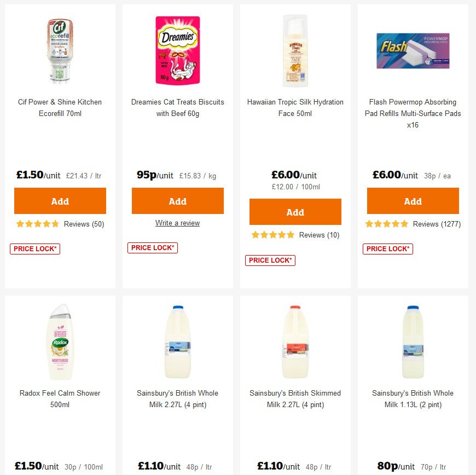Open the Cif Power & Shine product title
This screenshot has width=476, height=475.
click(60, 108)
